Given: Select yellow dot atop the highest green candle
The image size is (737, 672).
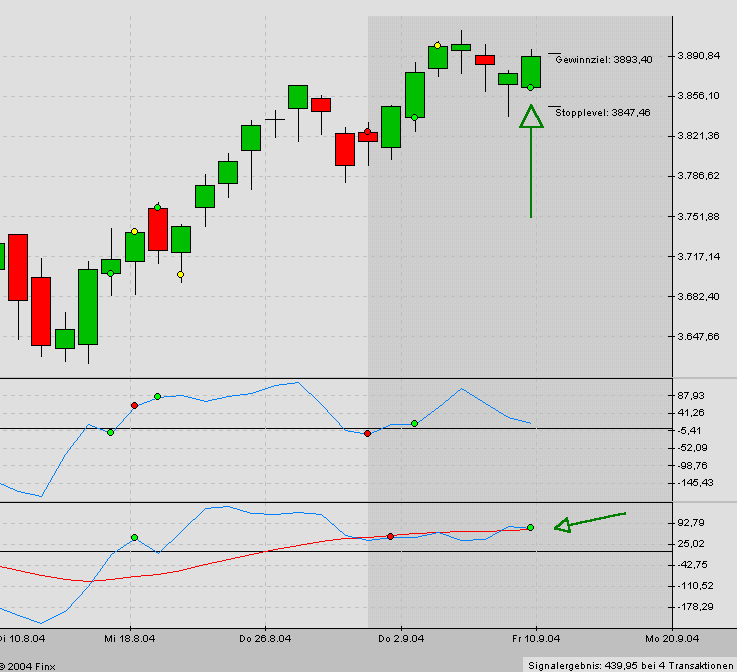Looking at the screenshot, I should (x=438, y=45).
